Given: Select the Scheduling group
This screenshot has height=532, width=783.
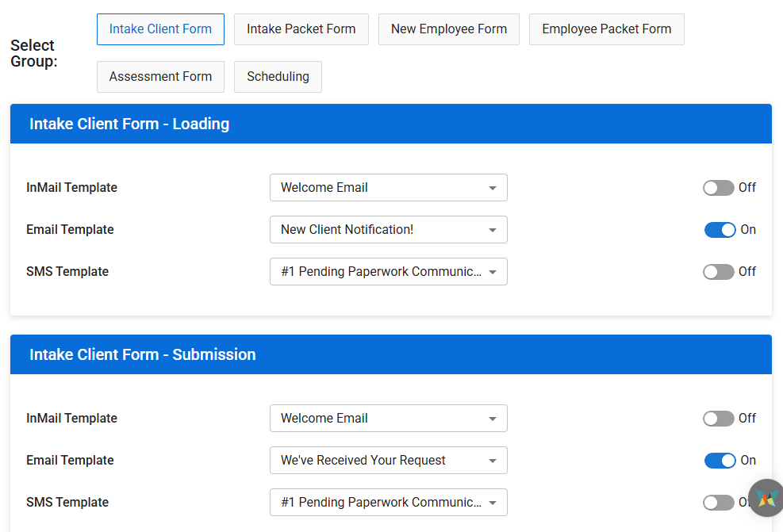Looking at the screenshot, I should (278, 77).
